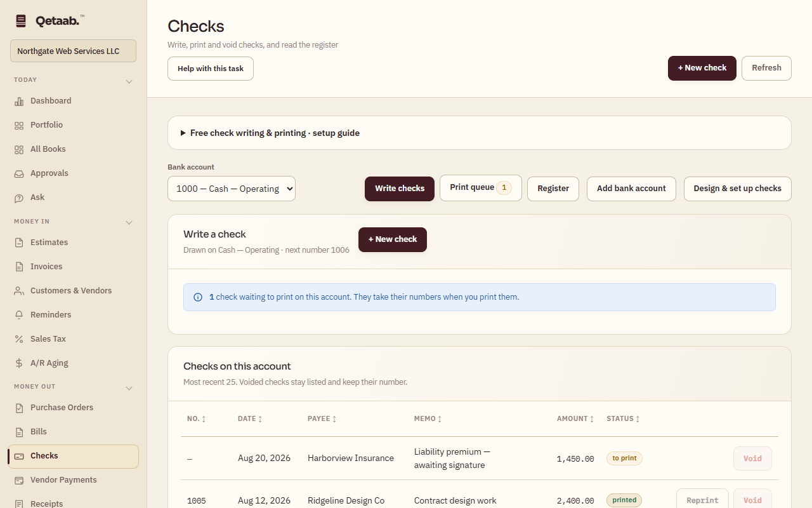This screenshot has width=812, height=508.
Task: Click the Sales Tax percent icon
Action: coord(19,339)
